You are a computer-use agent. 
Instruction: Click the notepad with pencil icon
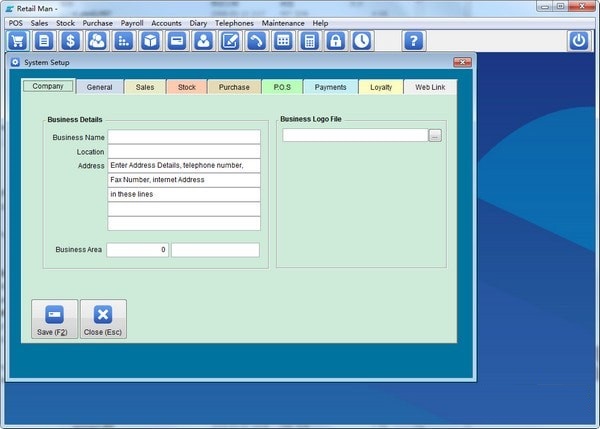point(230,41)
